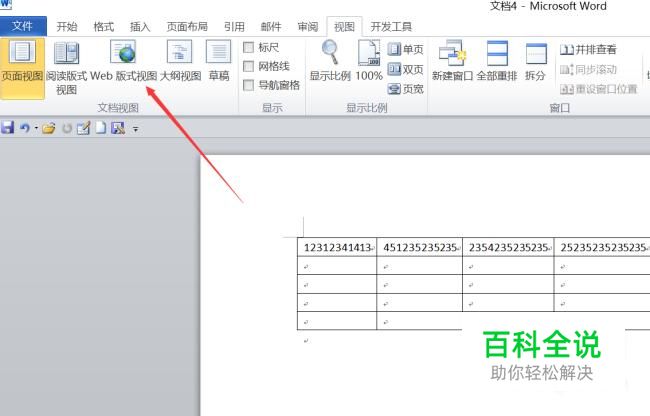The width and height of the screenshot is (650, 416).
Task: Switch to Page Layout view (页面视图)
Action: pos(22,68)
